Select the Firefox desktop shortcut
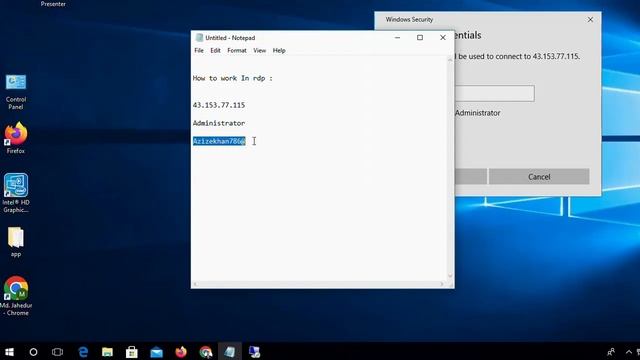The height and width of the screenshot is (360, 640). pos(16,138)
